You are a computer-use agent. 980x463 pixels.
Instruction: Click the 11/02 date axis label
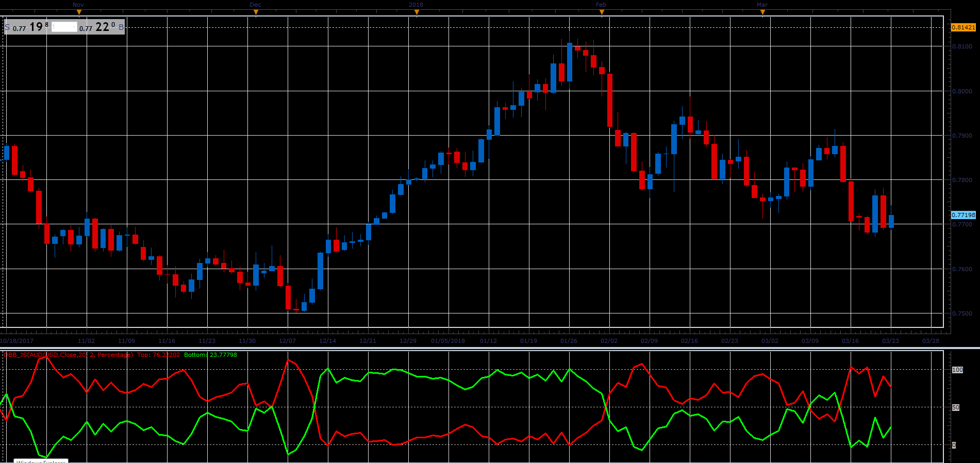[87, 341]
